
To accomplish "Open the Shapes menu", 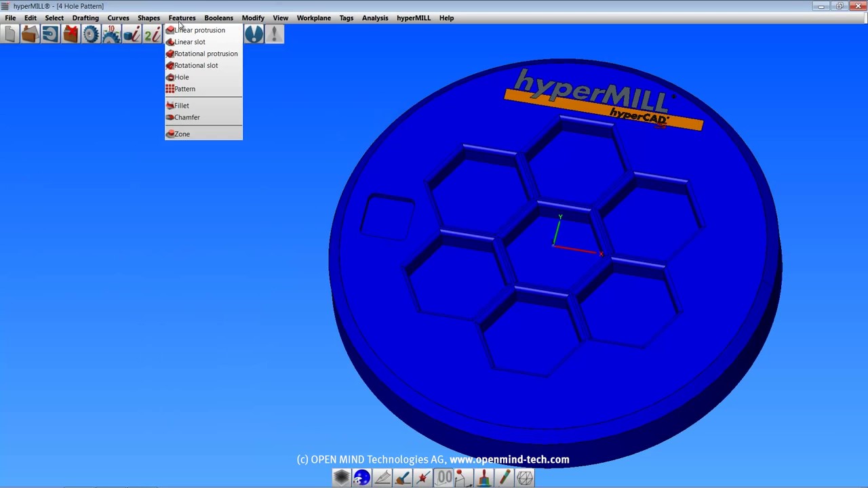I will pos(149,18).
